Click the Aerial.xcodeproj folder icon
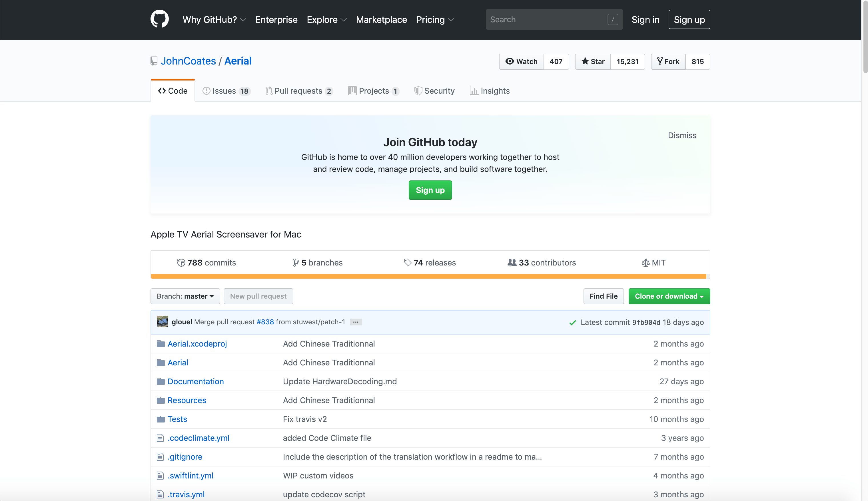 (x=161, y=344)
